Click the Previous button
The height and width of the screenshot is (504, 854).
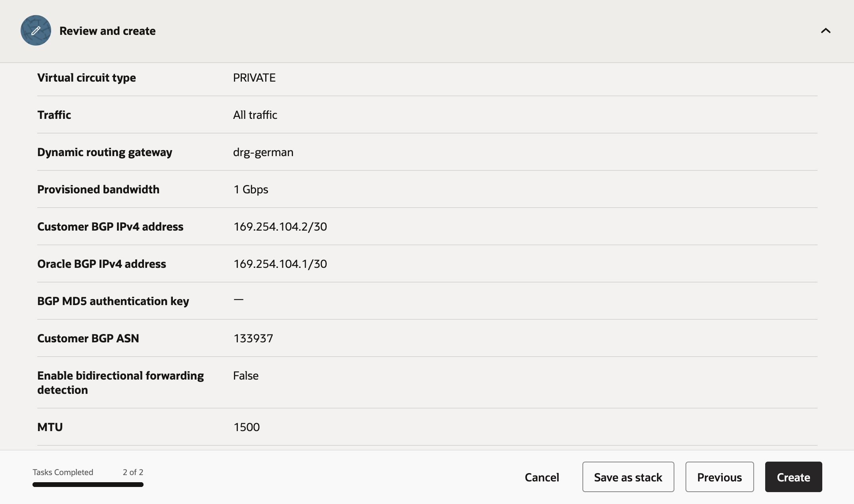[x=719, y=477]
